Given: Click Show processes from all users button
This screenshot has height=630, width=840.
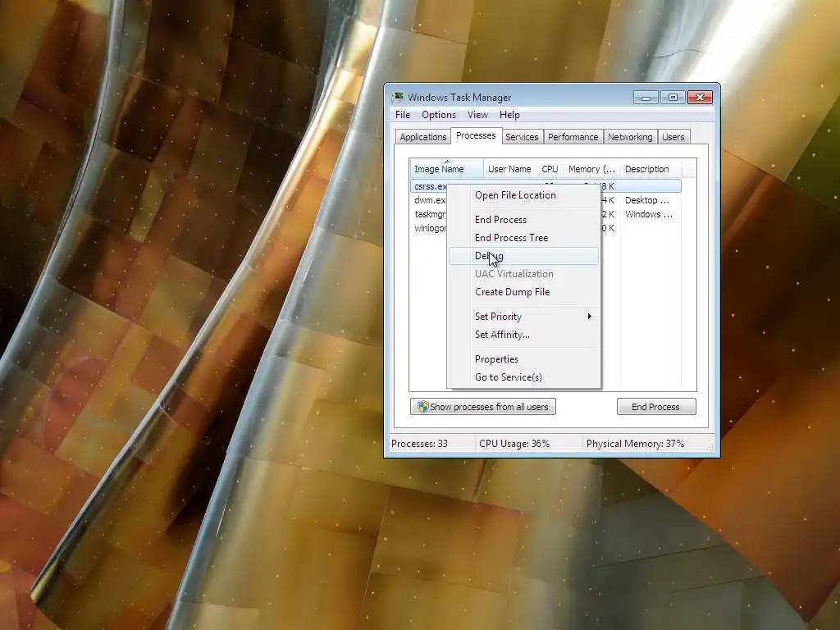Looking at the screenshot, I should 483,407.
